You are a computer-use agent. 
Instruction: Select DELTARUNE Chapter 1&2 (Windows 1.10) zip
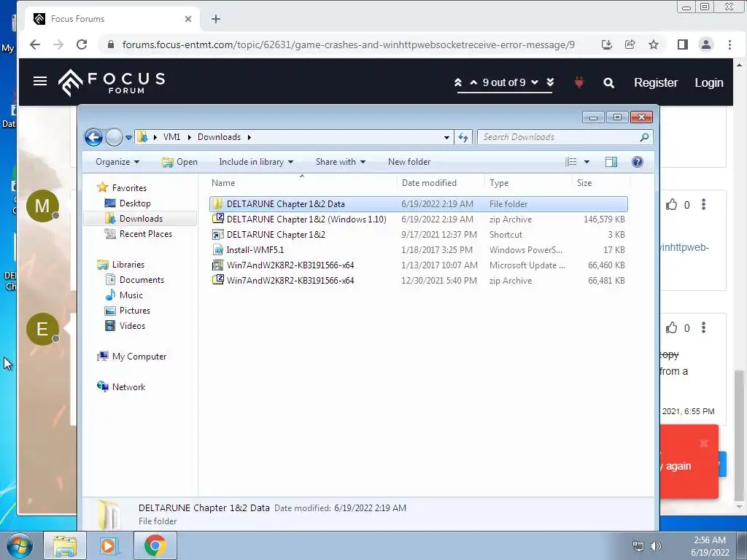pos(418,219)
